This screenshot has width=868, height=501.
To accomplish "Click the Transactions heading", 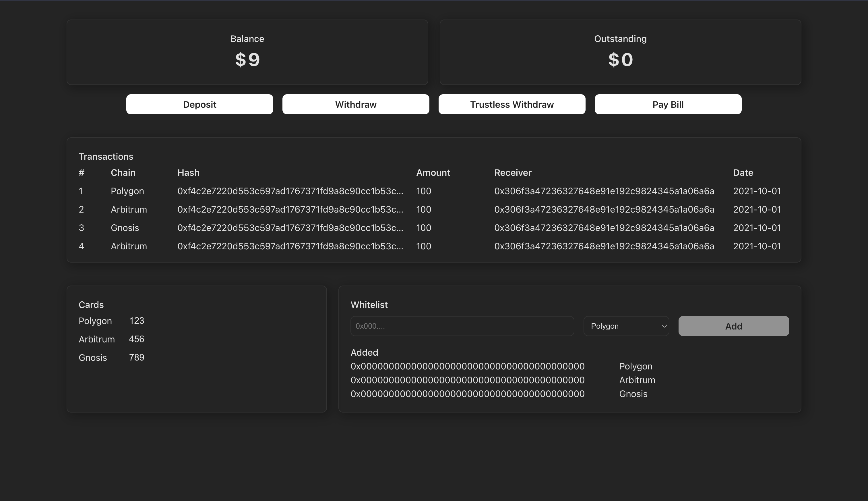I will pyautogui.click(x=106, y=157).
